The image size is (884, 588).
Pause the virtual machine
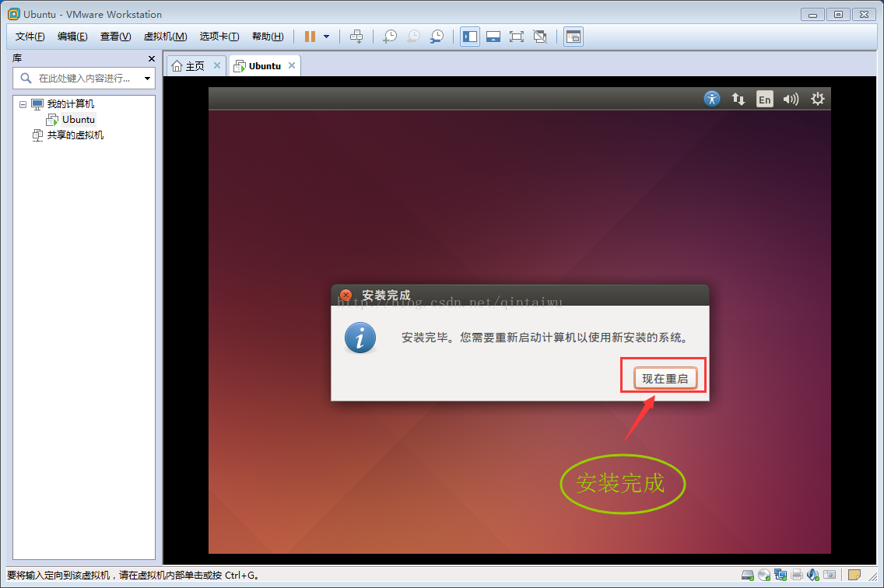click(310, 37)
